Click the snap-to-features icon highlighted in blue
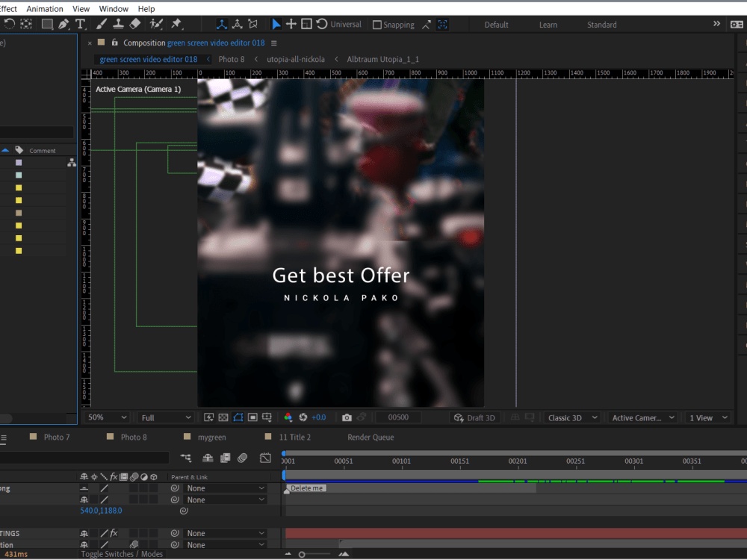Screen dimensions: 747x560 point(442,25)
